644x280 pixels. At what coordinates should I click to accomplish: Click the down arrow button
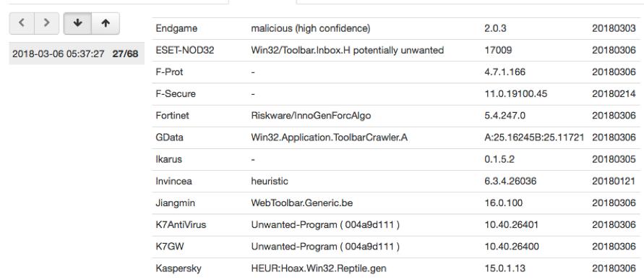click(77, 23)
